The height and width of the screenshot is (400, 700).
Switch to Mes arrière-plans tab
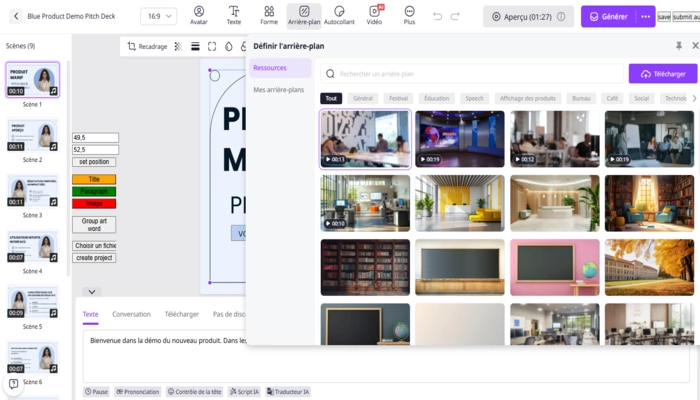pyautogui.click(x=279, y=90)
